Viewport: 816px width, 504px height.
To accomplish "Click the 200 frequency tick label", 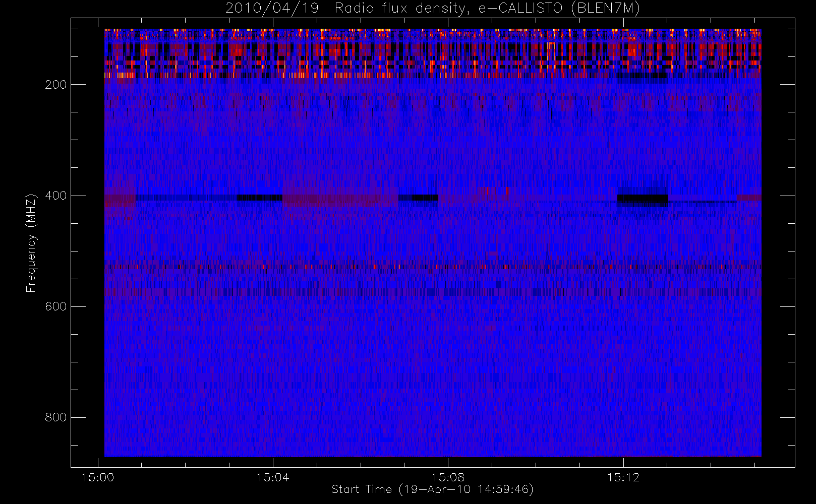I will pyautogui.click(x=56, y=85).
